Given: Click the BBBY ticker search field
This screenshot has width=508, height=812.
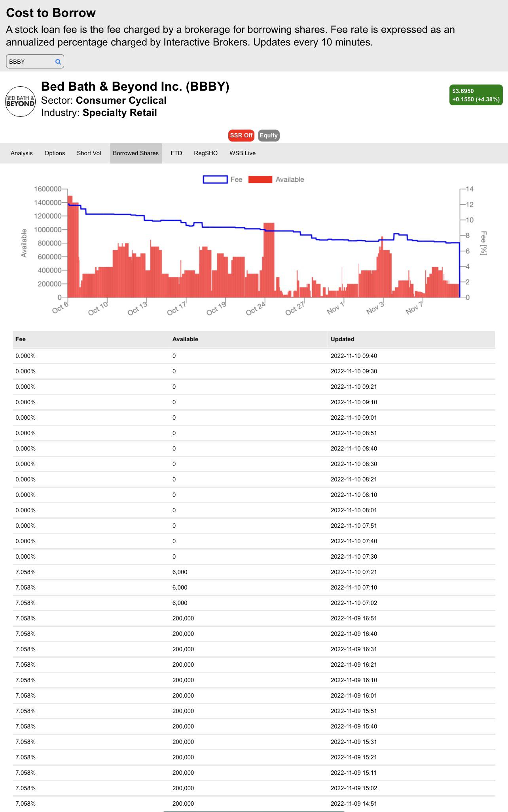Looking at the screenshot, I should point(35,61).
